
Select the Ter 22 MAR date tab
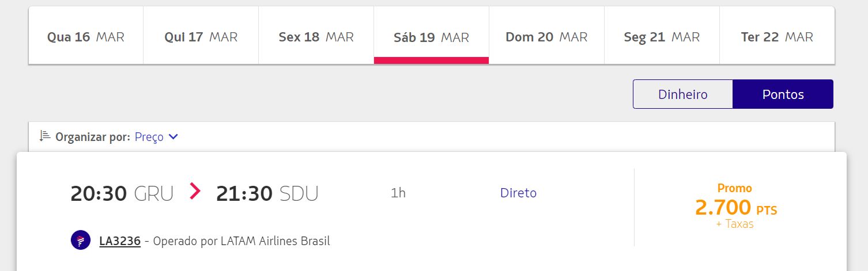click(x=777, y=36)
